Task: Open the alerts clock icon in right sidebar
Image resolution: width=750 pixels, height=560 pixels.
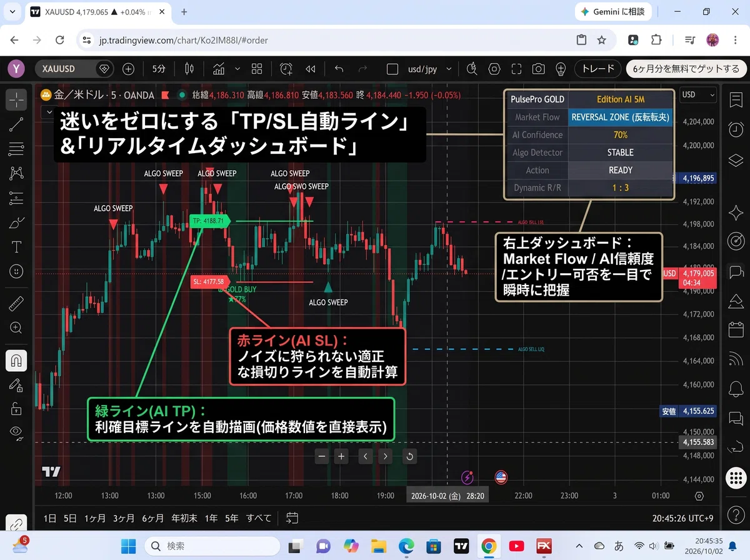Action: (736, 129)
